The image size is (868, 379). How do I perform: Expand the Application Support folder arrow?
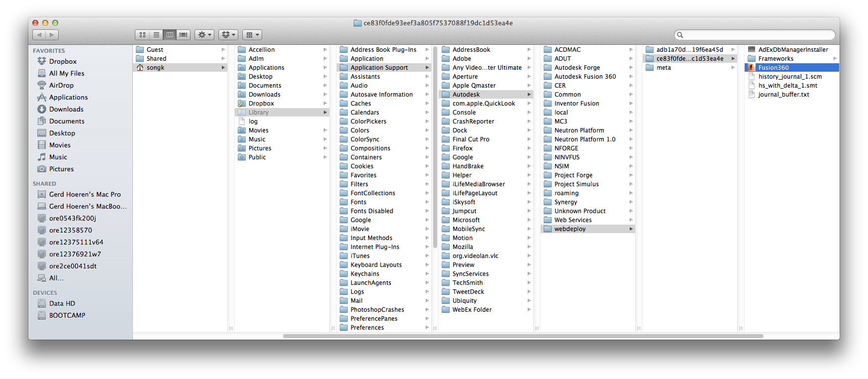427,68
